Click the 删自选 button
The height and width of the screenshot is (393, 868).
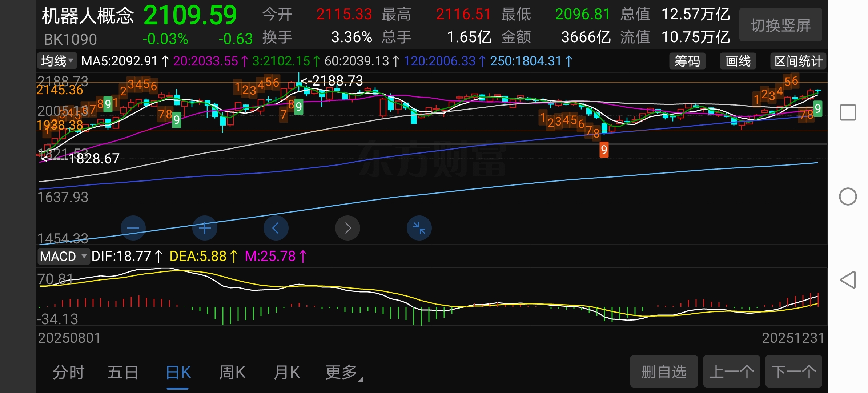click(663, 372)
